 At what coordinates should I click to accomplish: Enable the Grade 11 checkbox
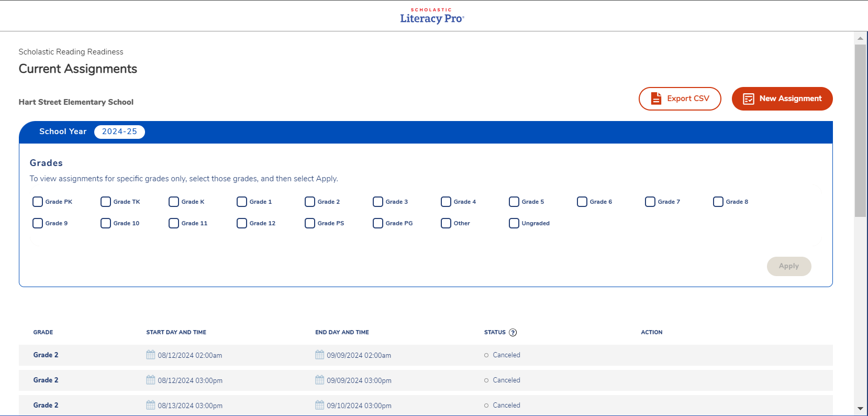174,223
